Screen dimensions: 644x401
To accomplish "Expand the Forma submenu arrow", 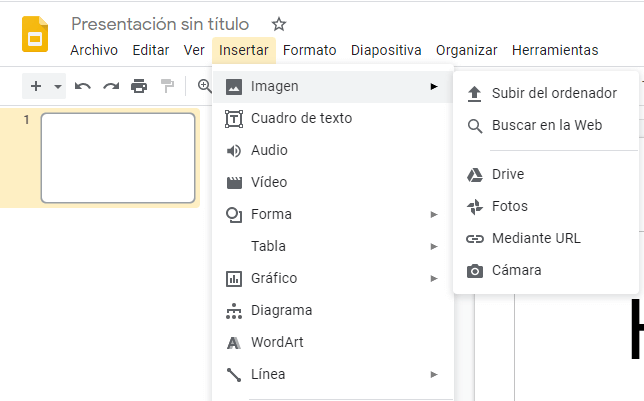I will (434, 214).
